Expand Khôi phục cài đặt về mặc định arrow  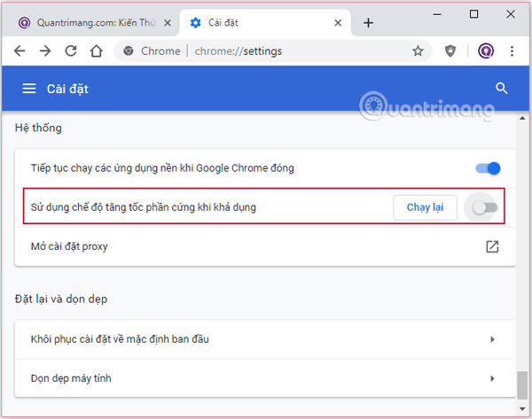click(492, 339)
